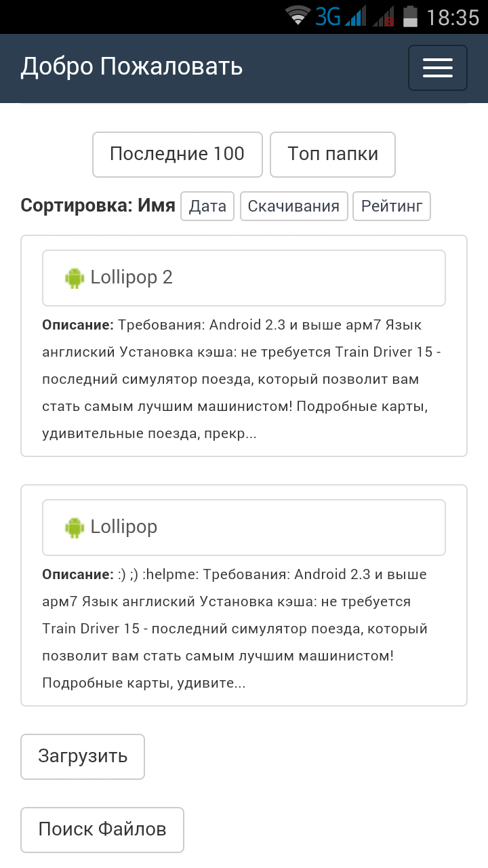The width and height of the screenshot is (488, 868).
Task: Sort files by Скачивания
Action: pyautogui.click(x=293, y=206)
